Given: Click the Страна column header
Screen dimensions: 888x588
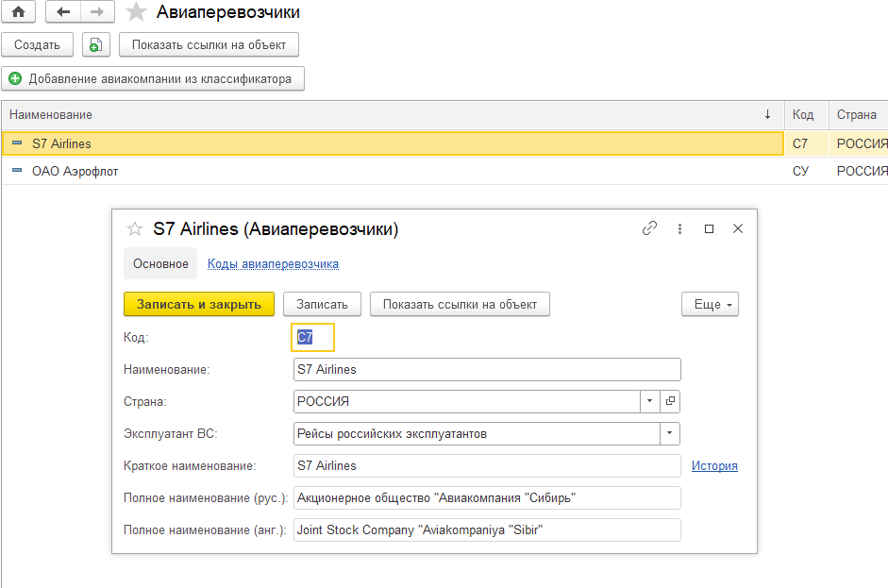Looking at the screenshot, I should click(x=859, y=114).
